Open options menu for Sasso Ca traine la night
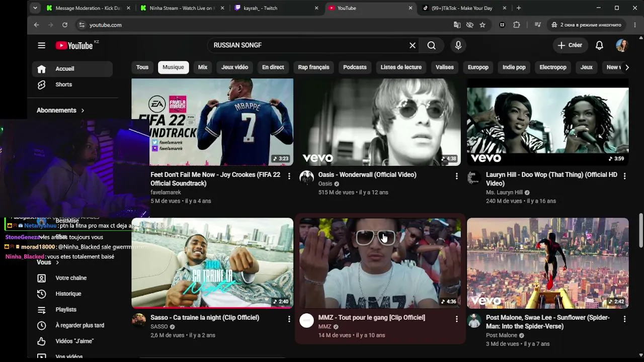 289,319
